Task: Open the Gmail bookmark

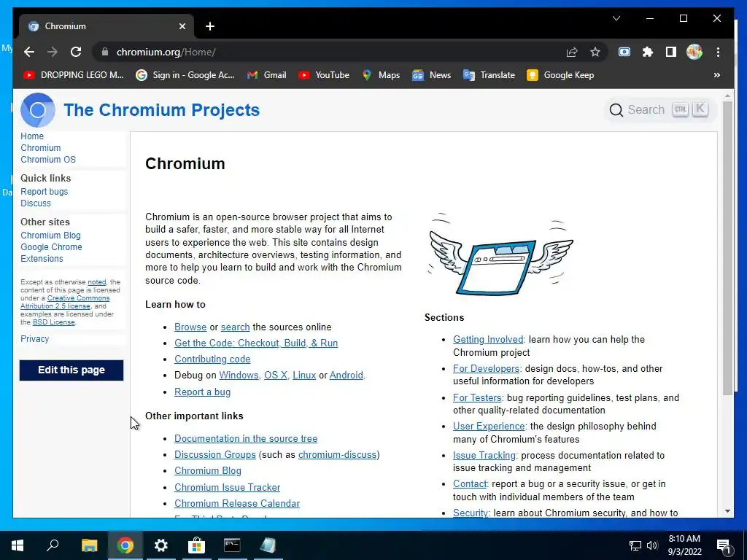Action: (267, 75)
